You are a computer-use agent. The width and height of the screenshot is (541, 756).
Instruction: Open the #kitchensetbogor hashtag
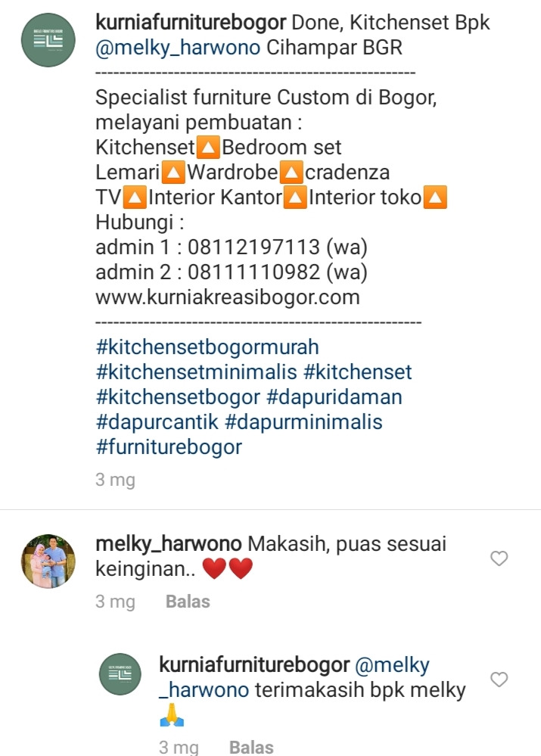pyautogui.click(x=178, y=397)
